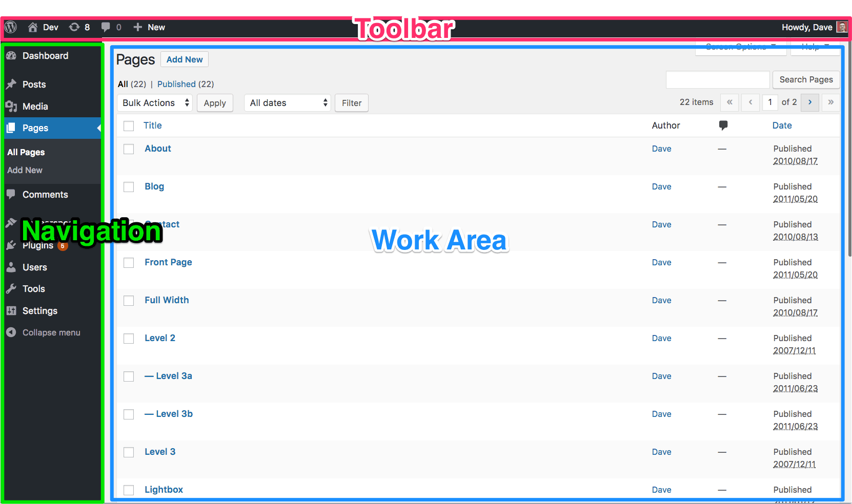Click the Add New button beside Pages heading
Image resolution: width=852 pixels, height=504 pixels.
click(185, 59)
